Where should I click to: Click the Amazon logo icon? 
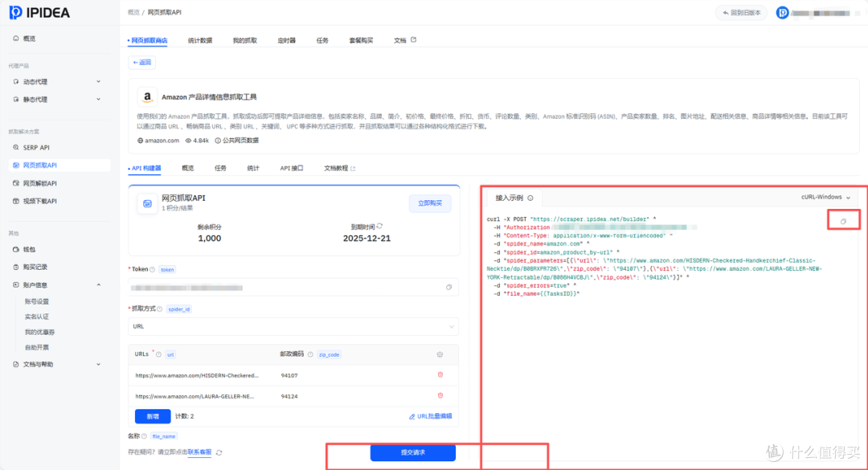point(147,97)
